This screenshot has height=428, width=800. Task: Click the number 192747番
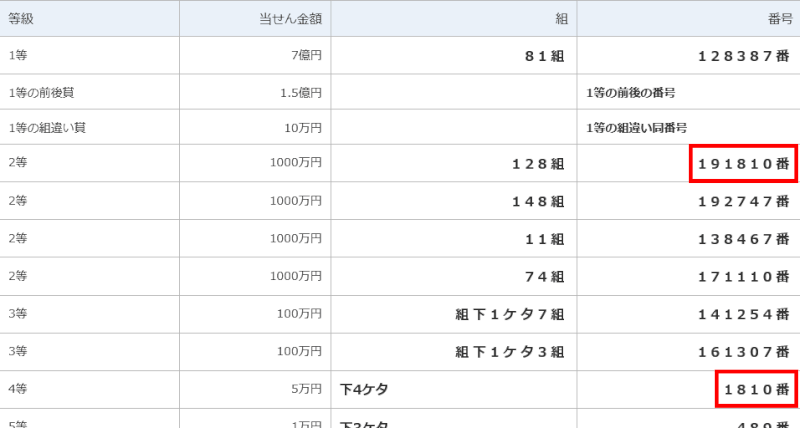[743, 202]
